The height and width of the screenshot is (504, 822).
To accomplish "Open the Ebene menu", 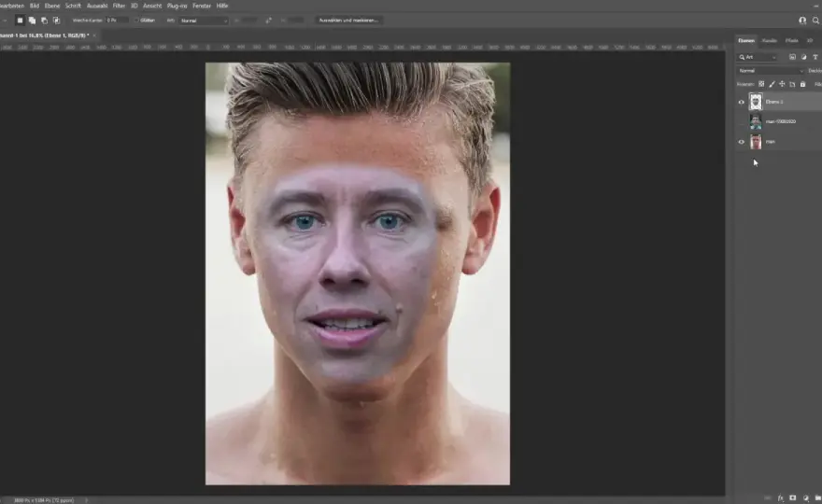I will 52,6.
